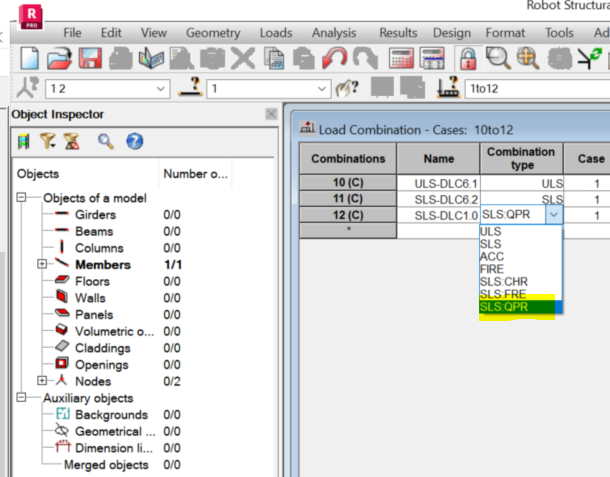This screenshot has width=610, height=477.
Task: Select the '12 (C)' combination row header
Action: point(348,215)
